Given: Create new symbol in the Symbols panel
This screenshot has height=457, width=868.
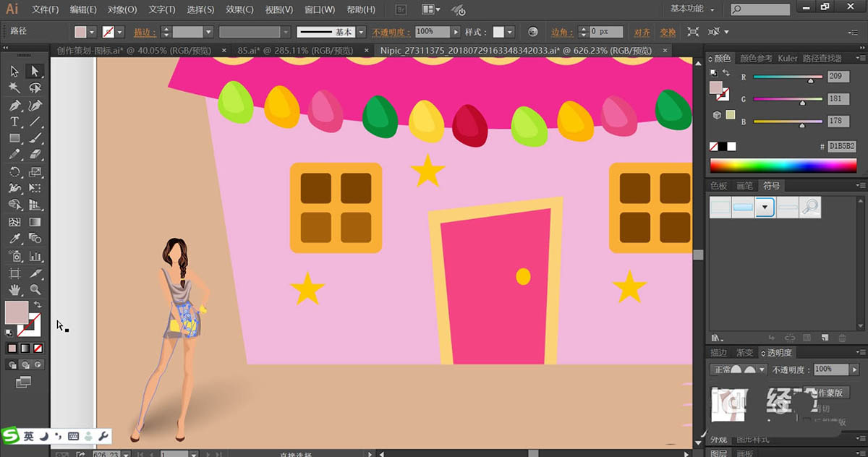Looking at the screenshot, I should 825,338.
